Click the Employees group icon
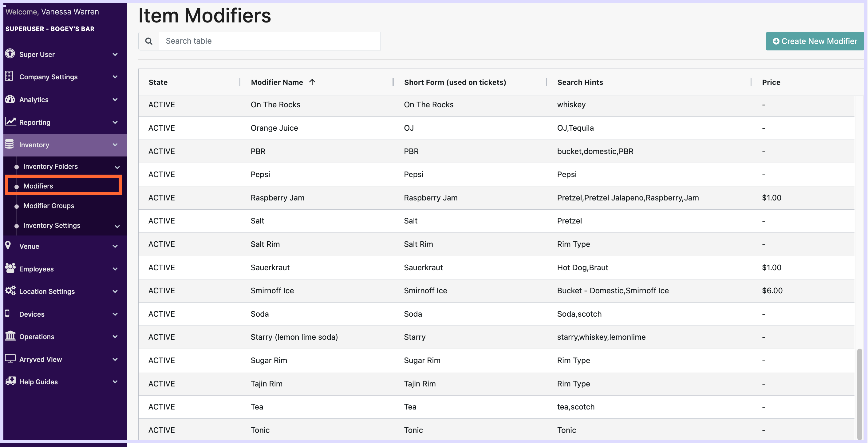The width and height of the screenshot is (868, 447). tap(10, 268)
